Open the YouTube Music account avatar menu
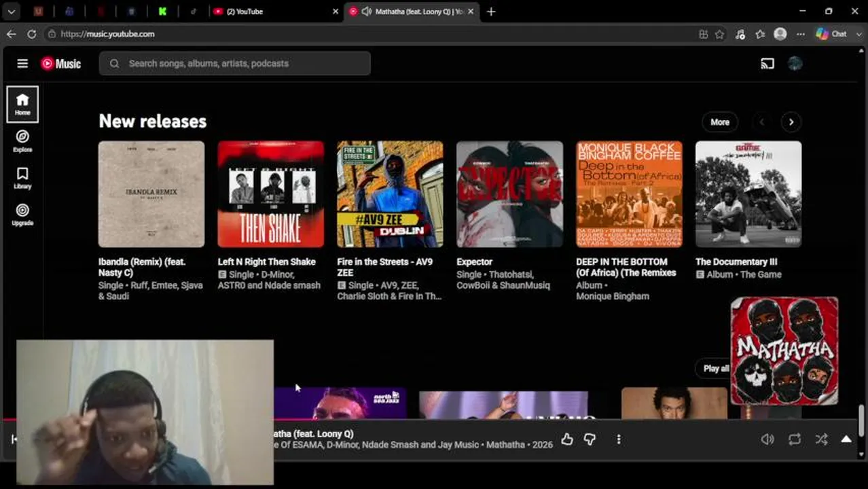 (x=795, y=64)
